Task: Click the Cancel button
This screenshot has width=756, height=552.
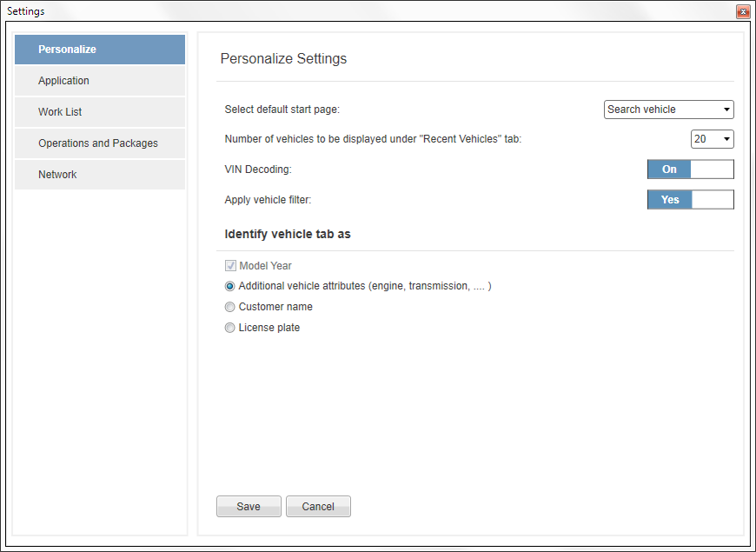Action: tap(318, 507)
